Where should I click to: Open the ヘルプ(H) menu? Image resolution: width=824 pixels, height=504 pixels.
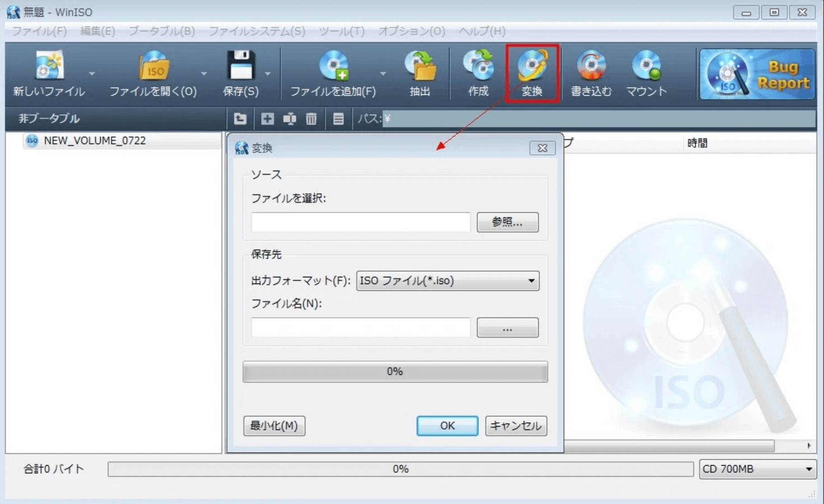pos(482,31)
